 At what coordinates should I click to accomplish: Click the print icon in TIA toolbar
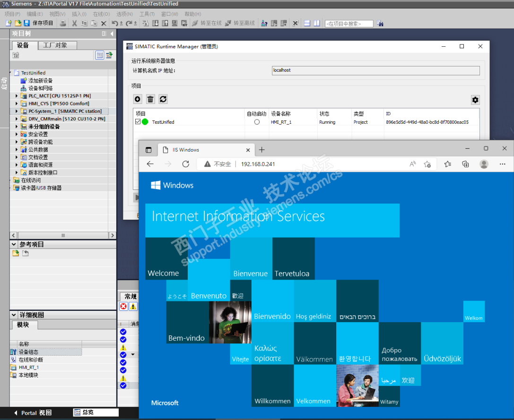click(x=63, y=23)
